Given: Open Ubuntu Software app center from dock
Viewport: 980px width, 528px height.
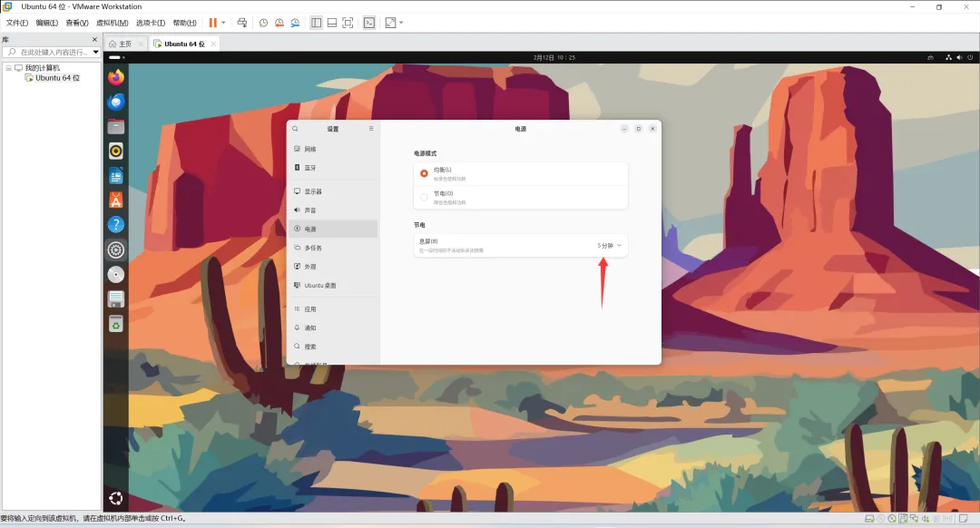Looking at the screenshot, I should pos(115,200).
